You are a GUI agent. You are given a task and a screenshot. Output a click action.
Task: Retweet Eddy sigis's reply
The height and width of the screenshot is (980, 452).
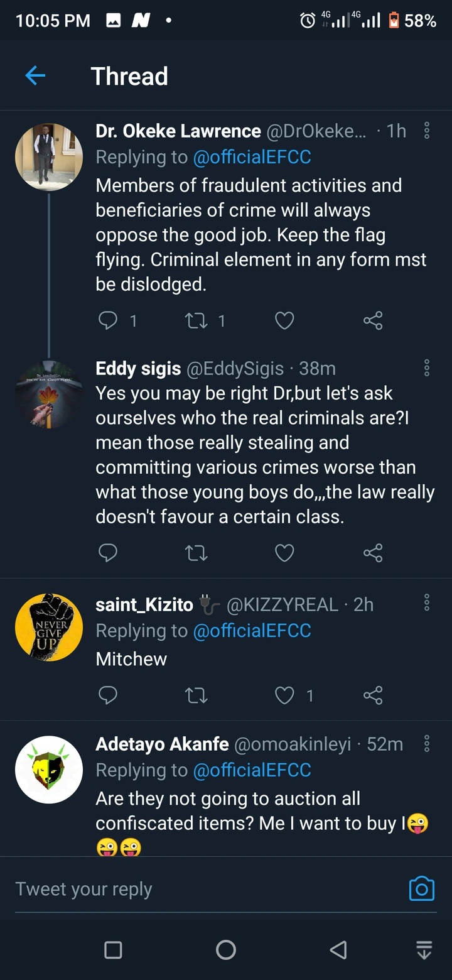pyautogui.click(x=196, y=553)
